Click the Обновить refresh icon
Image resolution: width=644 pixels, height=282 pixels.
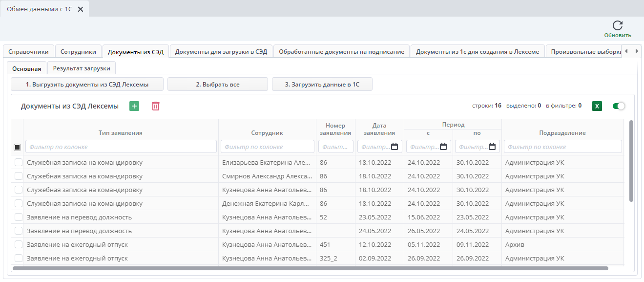coord(617,26)
